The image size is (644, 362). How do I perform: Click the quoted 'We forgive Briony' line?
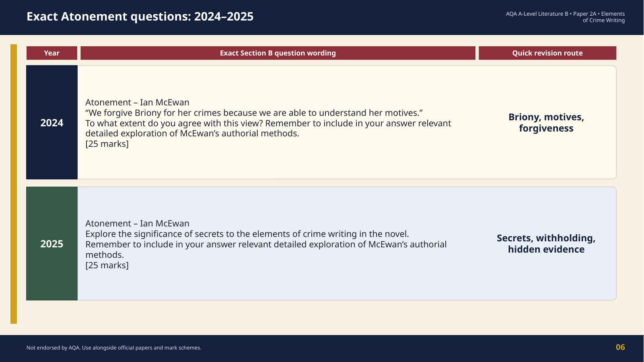pyautogui.click(x=254, y=113)
